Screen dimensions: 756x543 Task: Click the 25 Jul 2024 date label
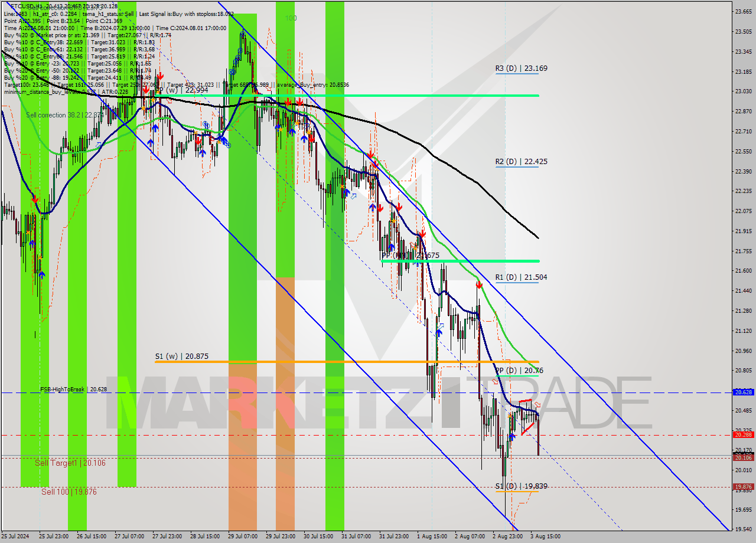click(15, 537)
